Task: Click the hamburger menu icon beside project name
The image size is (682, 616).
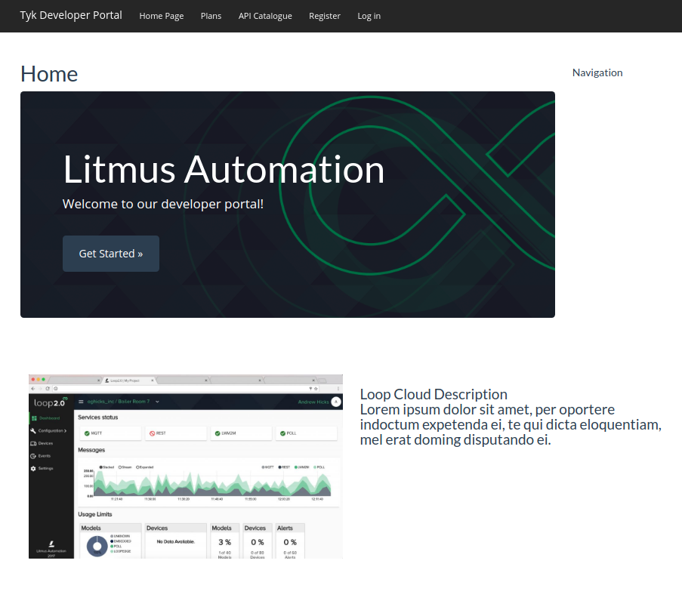Action: pos(81,402)
